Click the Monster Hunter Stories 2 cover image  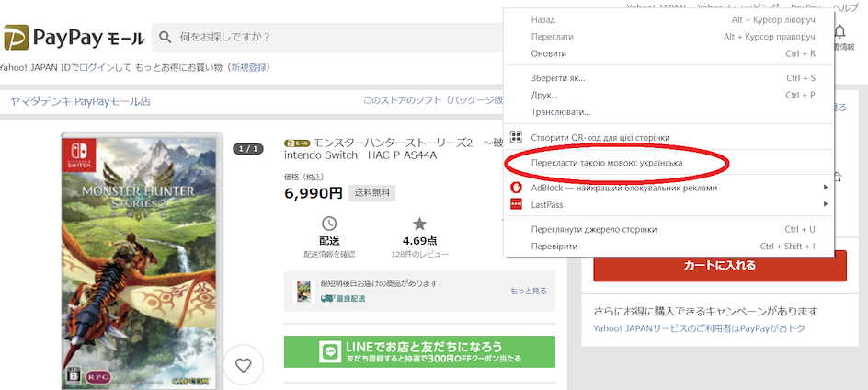point(139,261)
